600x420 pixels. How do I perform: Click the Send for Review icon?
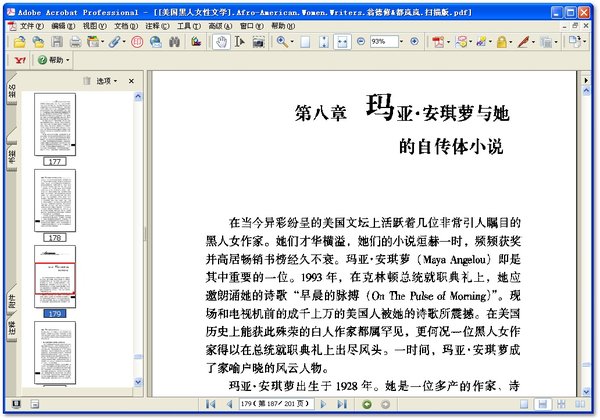(481, 41)
